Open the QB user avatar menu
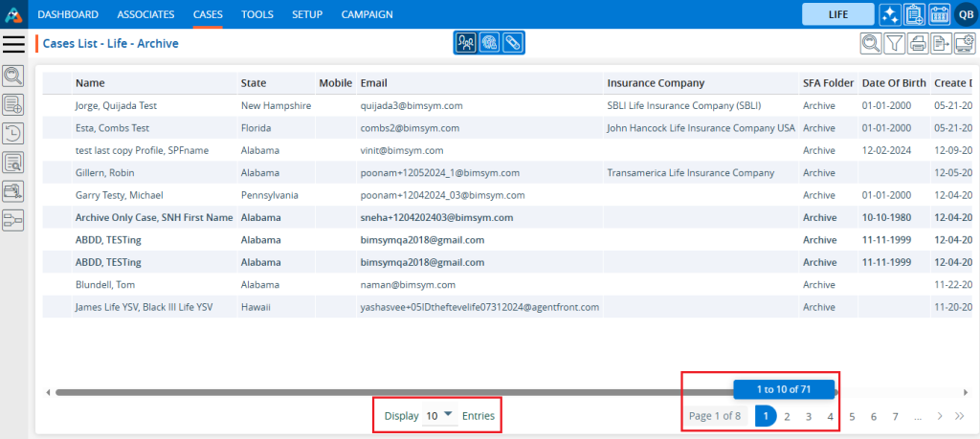The image size is (980, 439). 965,14
